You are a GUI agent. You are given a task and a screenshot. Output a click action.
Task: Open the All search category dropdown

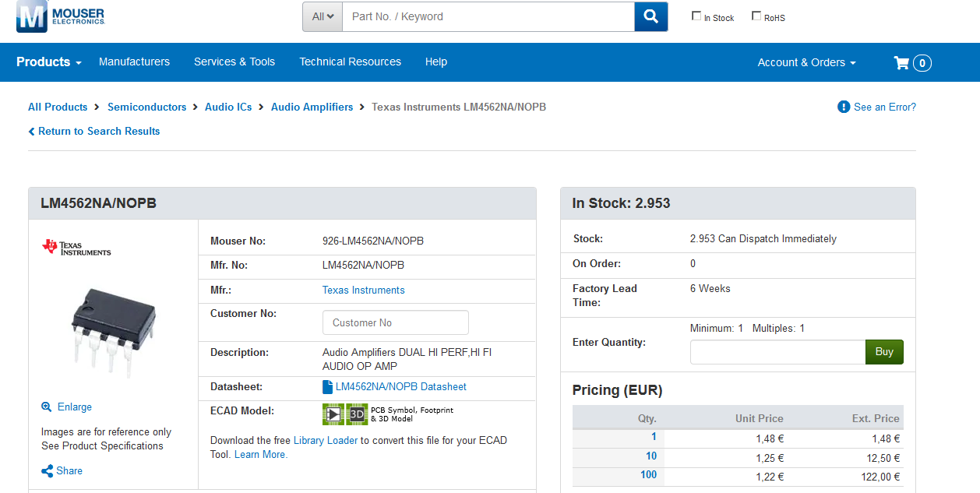click(323, 16)
